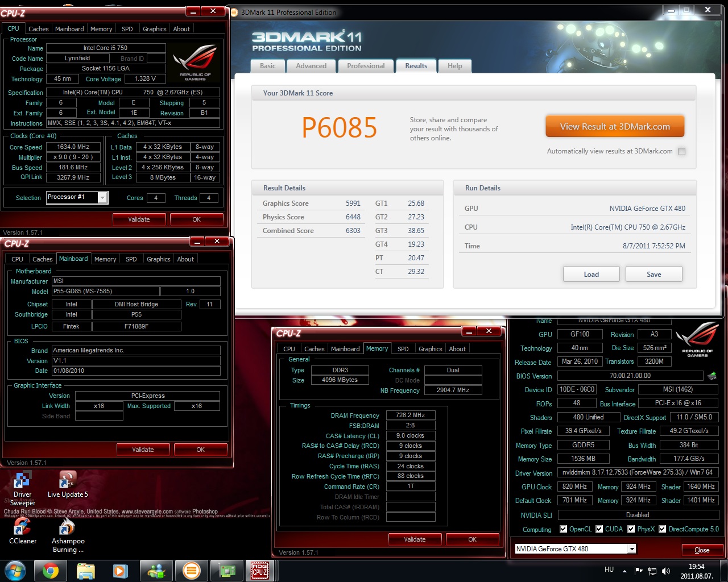728x582 pixels.
Task: Click the GPU Clock 820 MHz field
Action: [574, 487]
